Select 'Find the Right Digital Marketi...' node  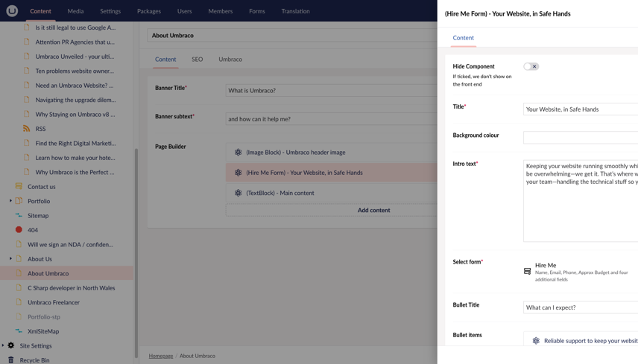[x=76, y=143]
